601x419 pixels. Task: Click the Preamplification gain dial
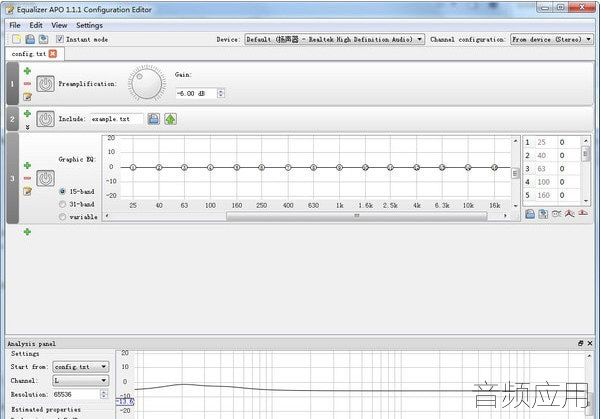point(147,83)
